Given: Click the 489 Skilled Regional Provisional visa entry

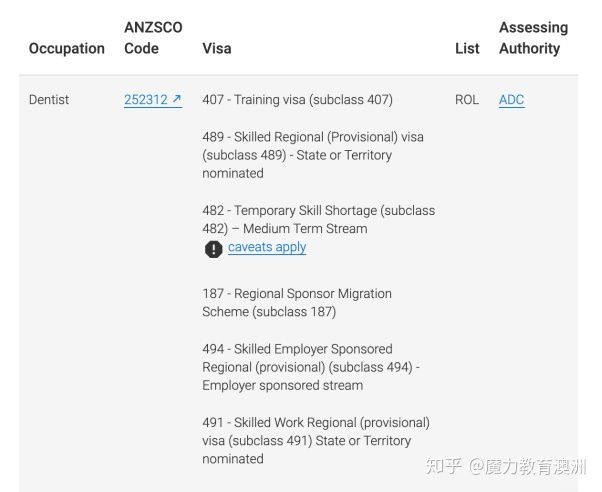Looking at the screenshot, I should pos(313,155).
